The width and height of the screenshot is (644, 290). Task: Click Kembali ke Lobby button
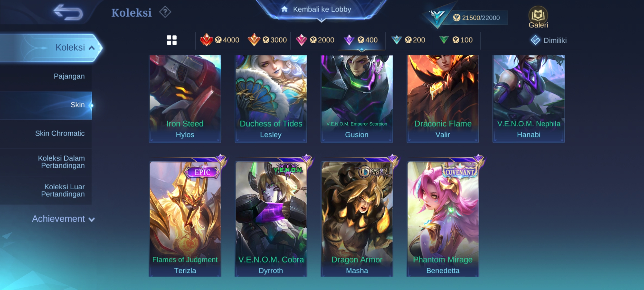321,10
